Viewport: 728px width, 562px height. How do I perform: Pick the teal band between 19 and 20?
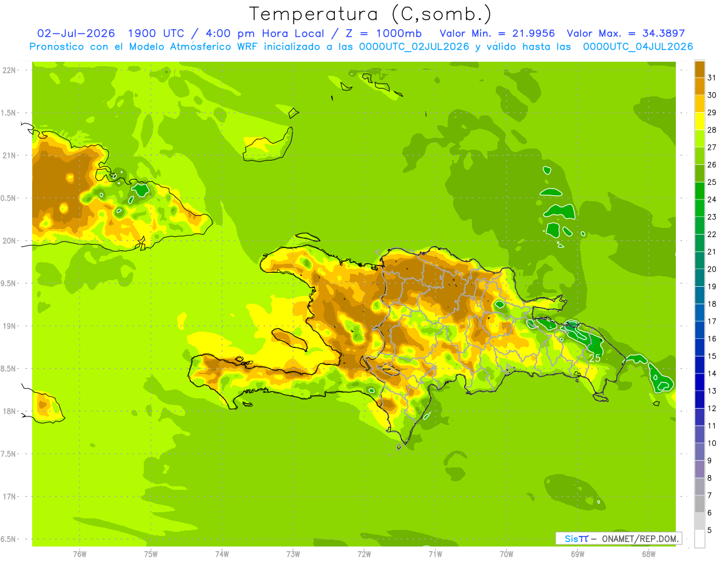(x=699, y=278)
